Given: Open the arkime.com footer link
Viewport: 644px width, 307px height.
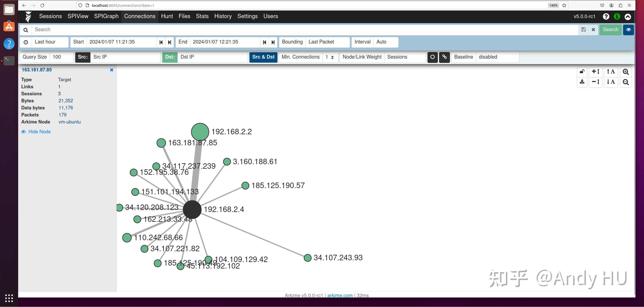Looking at the screenshot, I should point(340,295).
